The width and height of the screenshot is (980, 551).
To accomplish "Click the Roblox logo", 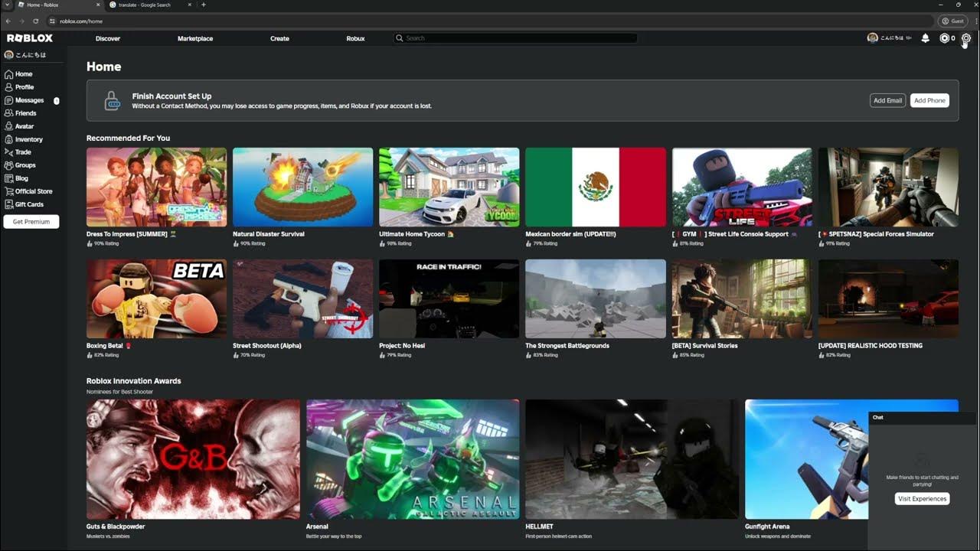I will tap(30, 38).
